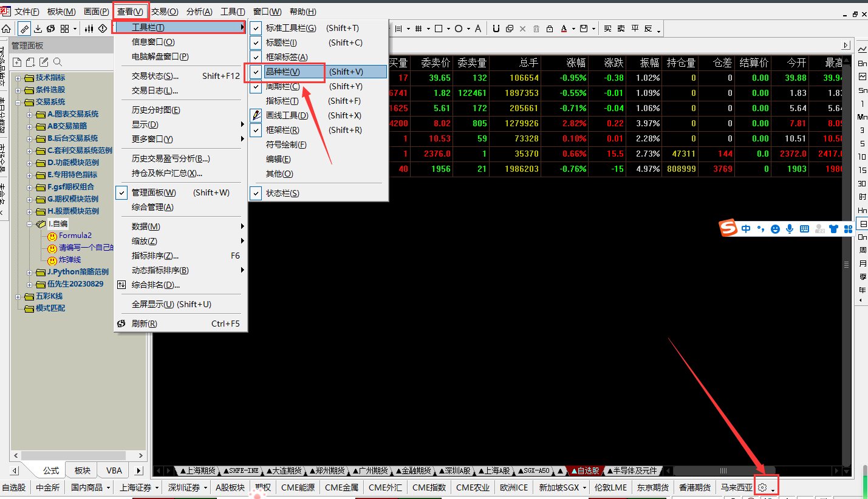The image size is (868, 499).
Task: Click the horizontal scrollbar thumb below table
Action: [x=723, y=470]
